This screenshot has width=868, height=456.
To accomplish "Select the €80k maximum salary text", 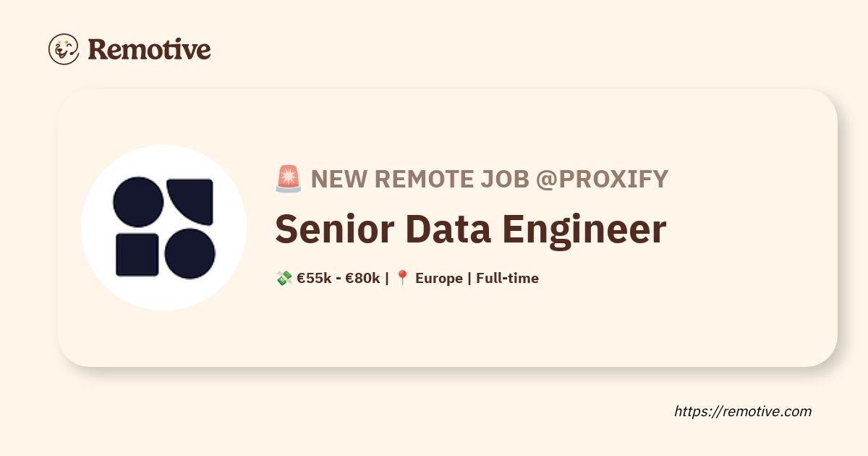I will click(362, 278).
